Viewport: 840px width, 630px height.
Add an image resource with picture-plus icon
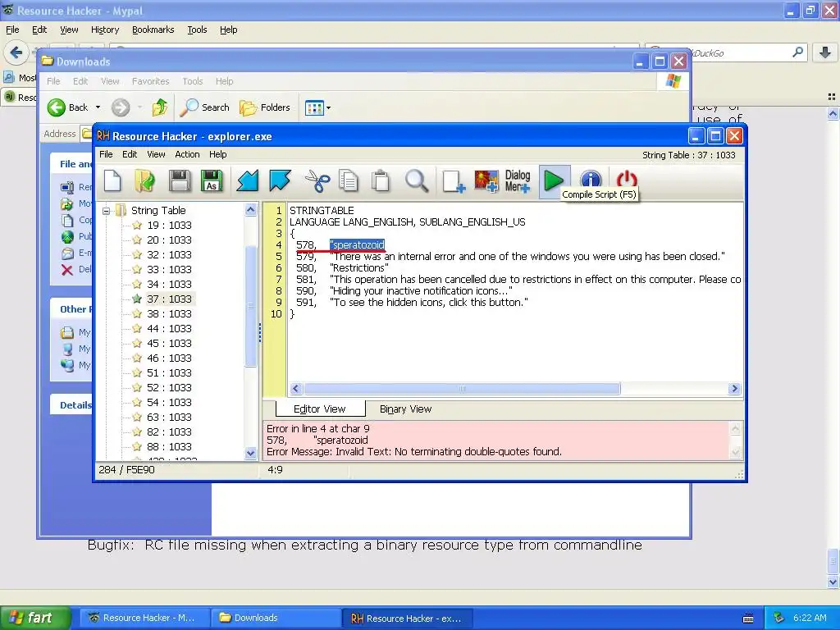486,180
